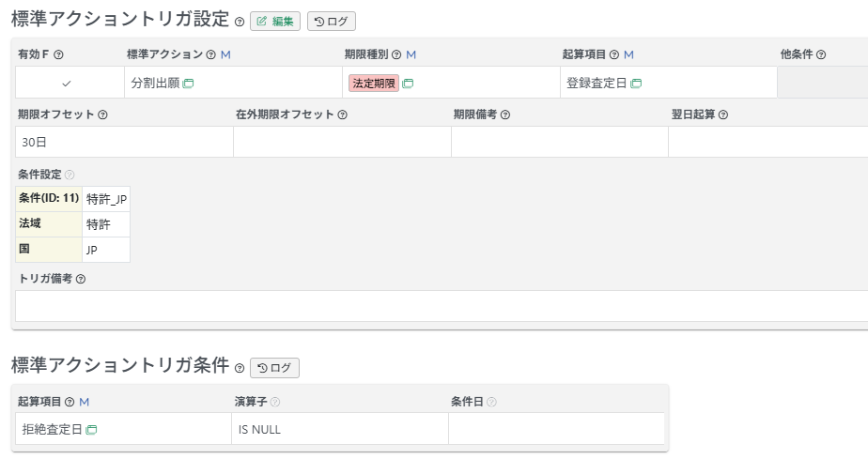The height and width of the screenshot is (459, 868).
Task: Click the M link beside 標準アクション
Action: [225, 55]
